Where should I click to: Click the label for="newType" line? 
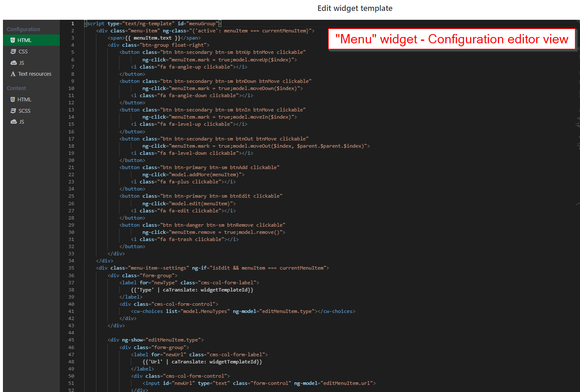(x=189, y=283)
